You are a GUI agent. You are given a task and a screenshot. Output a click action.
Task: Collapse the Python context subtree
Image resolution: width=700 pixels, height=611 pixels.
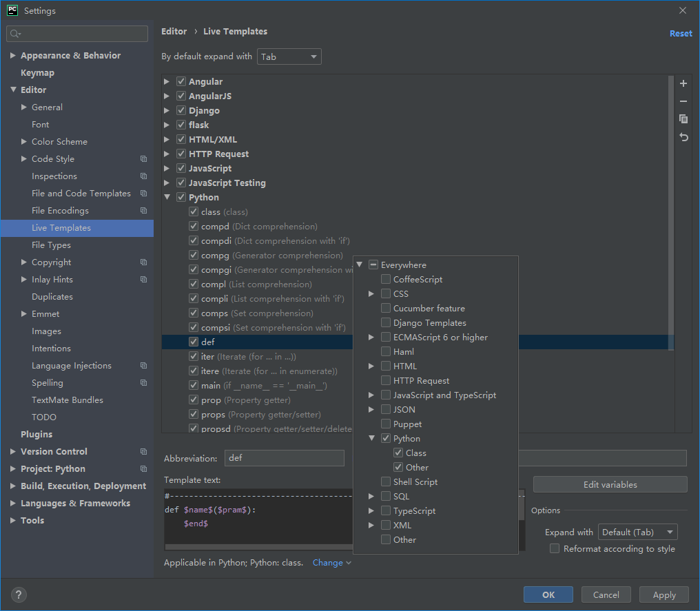click(371, 438)
